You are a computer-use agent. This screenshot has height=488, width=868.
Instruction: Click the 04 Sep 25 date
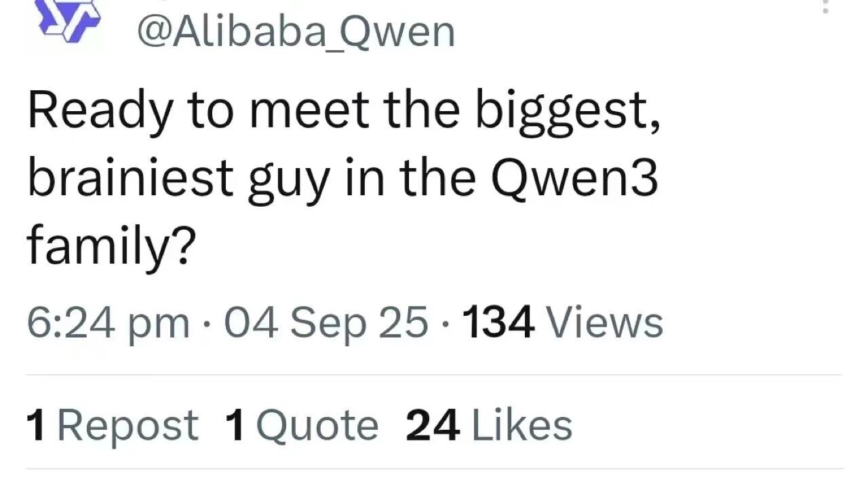click(x=325, y=323)
